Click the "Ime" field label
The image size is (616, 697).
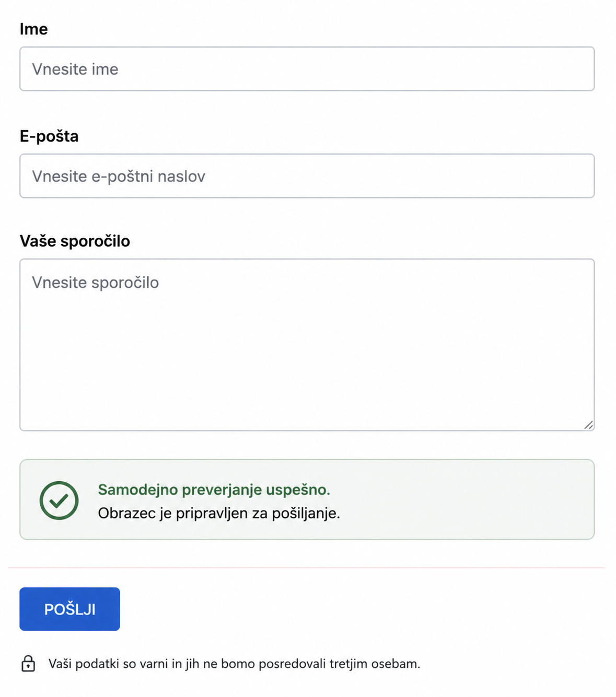34,29
